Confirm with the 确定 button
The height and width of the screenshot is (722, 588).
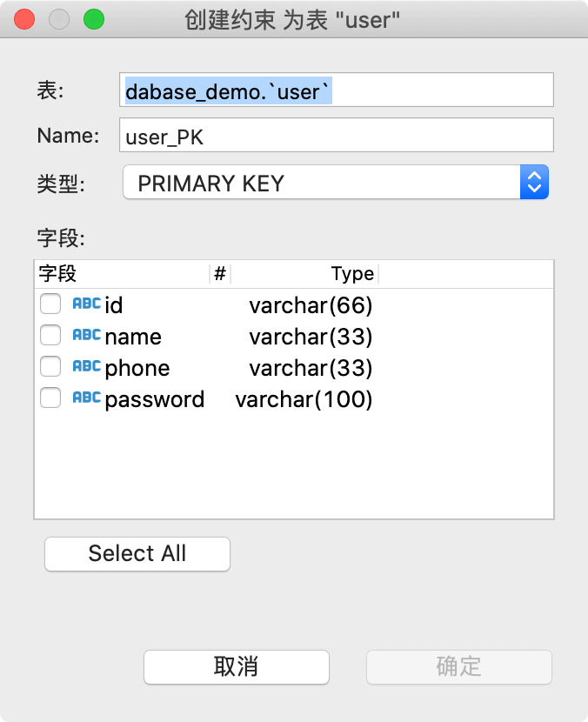click(x=458, y=667)
